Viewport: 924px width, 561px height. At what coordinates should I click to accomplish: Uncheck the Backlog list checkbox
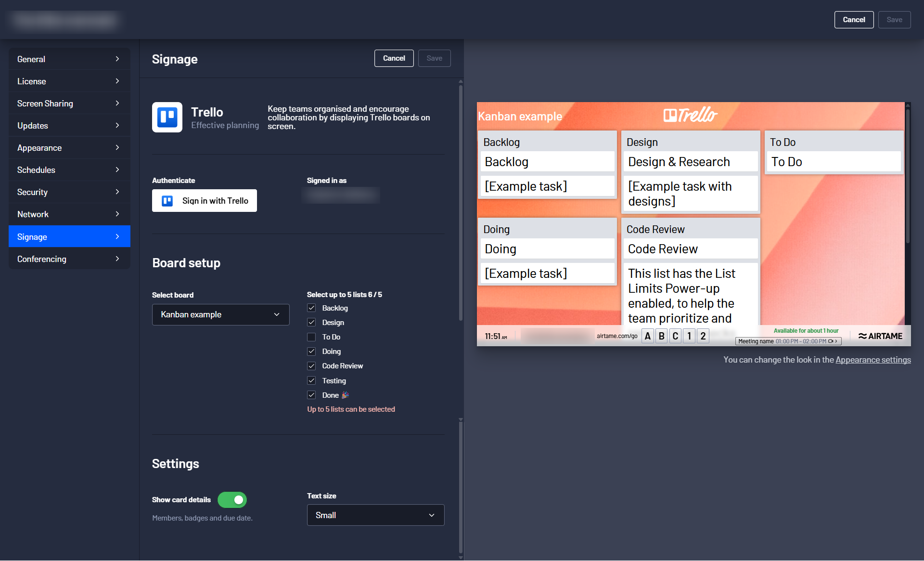pos(311,308)
